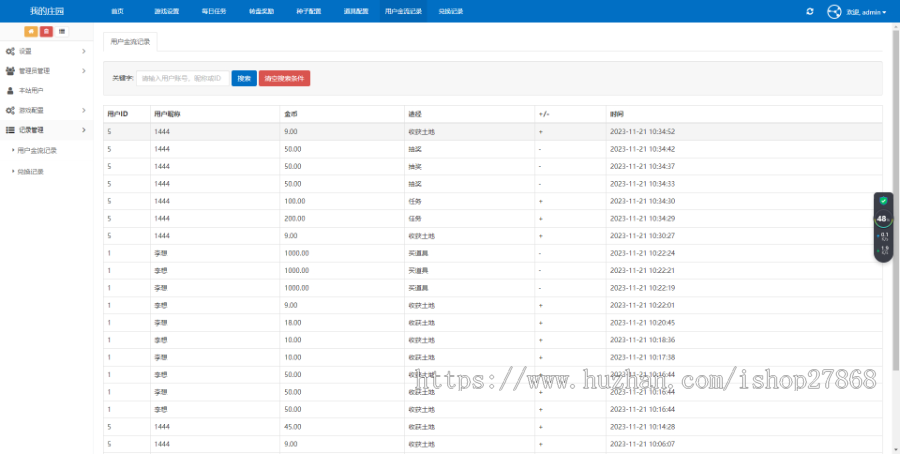Collapse the 记录管理 section chevron
The height and width of the screenshot is (454, 900).
tap(84, 130)
